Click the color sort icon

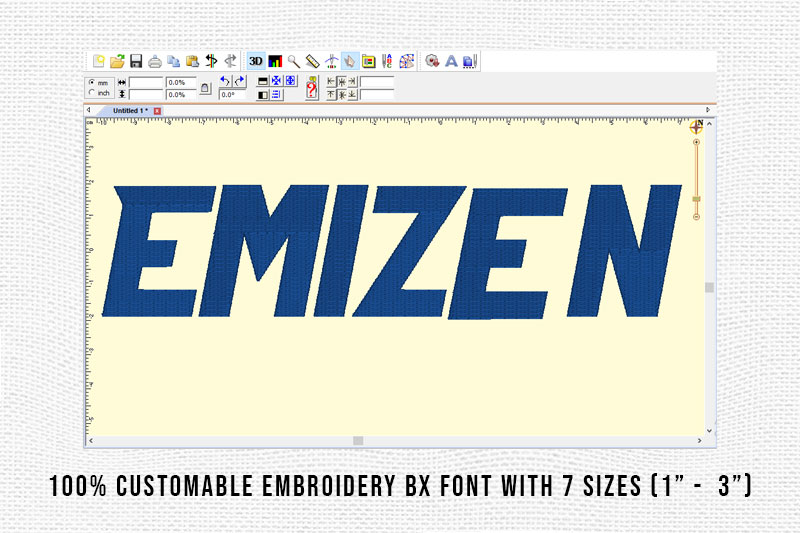(x=211, y=61)
